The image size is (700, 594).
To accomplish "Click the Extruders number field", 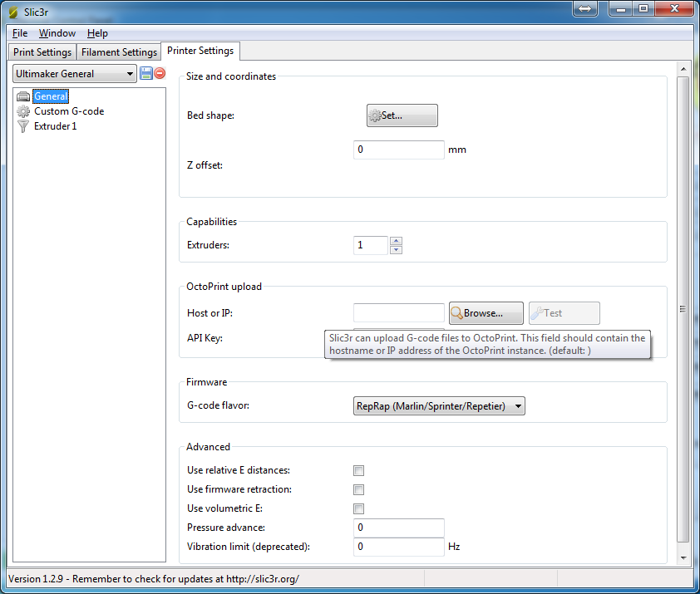I will [371, 245].
